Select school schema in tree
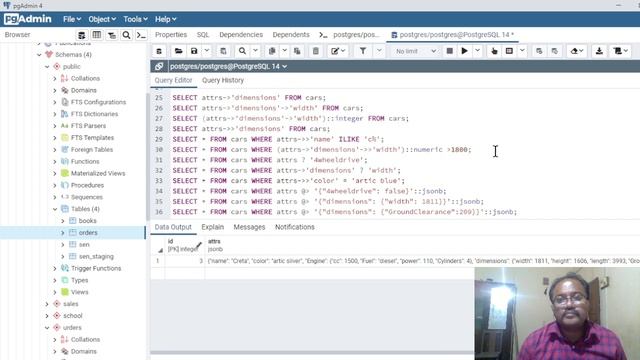 [x=73, y=316]
